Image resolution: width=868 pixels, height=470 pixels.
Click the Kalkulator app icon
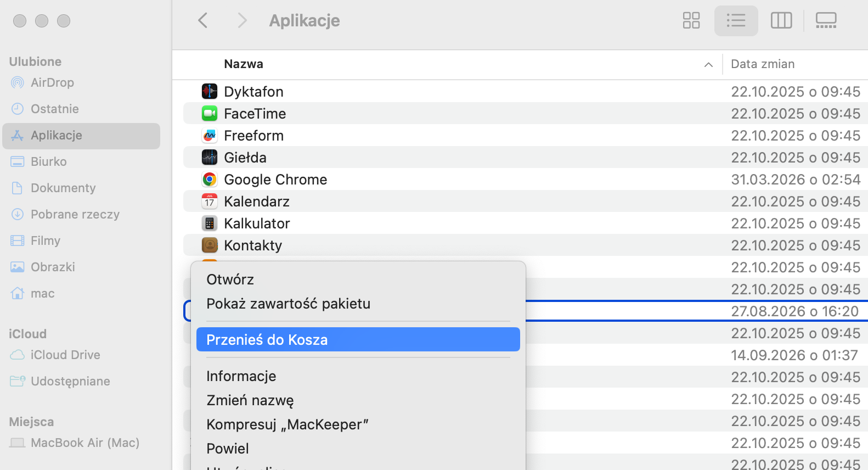click(210, 223)
